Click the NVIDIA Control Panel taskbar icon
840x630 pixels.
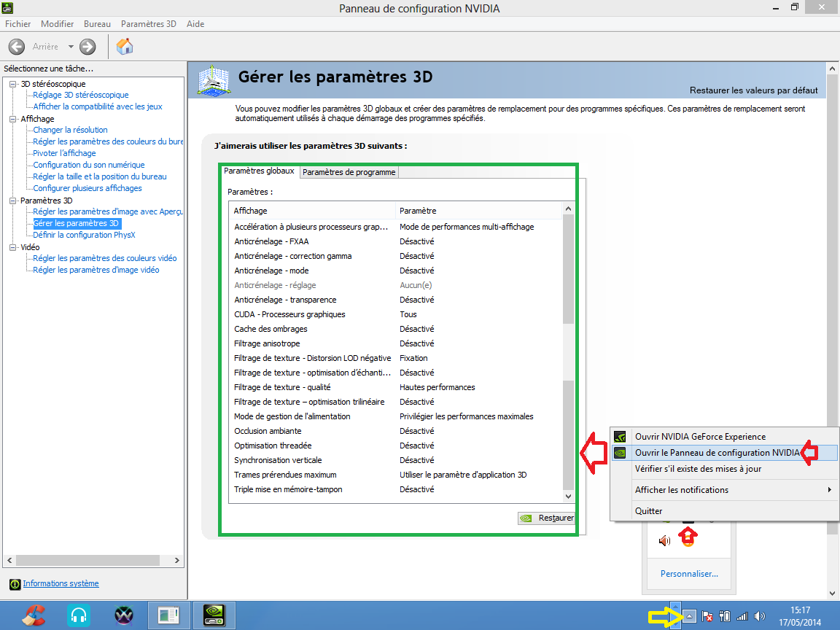pyautogui.click(x=214, y=615)
